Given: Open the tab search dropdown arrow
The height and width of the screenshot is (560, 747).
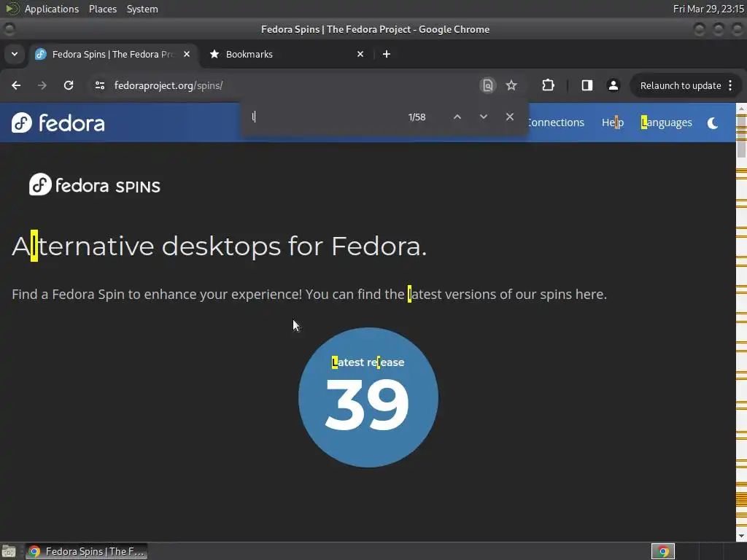Looking at the screenshot, I should (15, 54).
